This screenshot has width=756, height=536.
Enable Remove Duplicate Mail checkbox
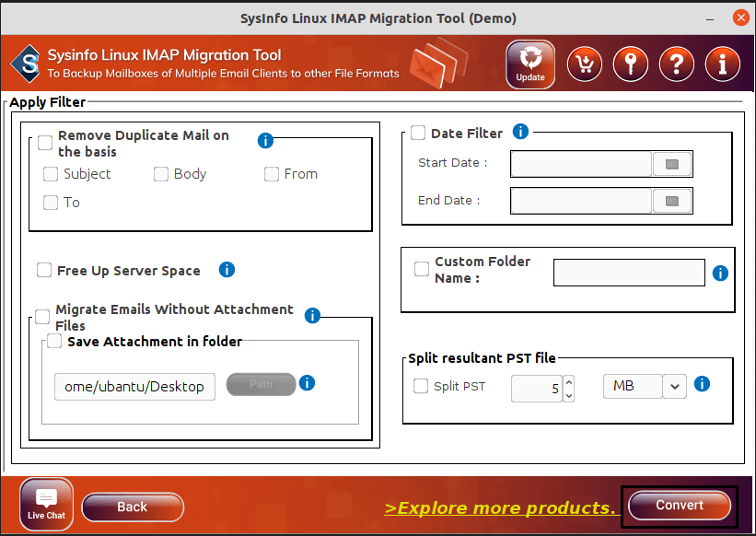pyautogui.click(x=45, y=143)
